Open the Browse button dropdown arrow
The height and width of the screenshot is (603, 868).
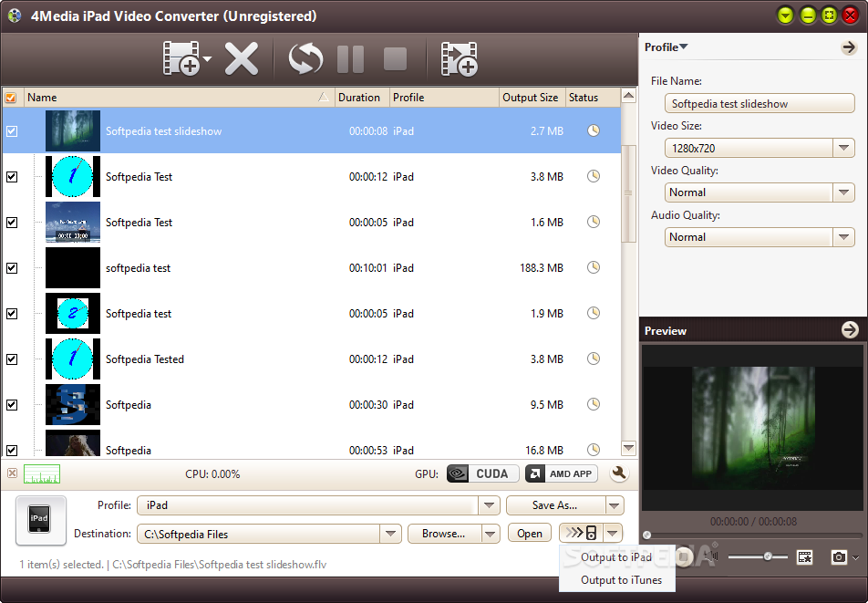490,534
